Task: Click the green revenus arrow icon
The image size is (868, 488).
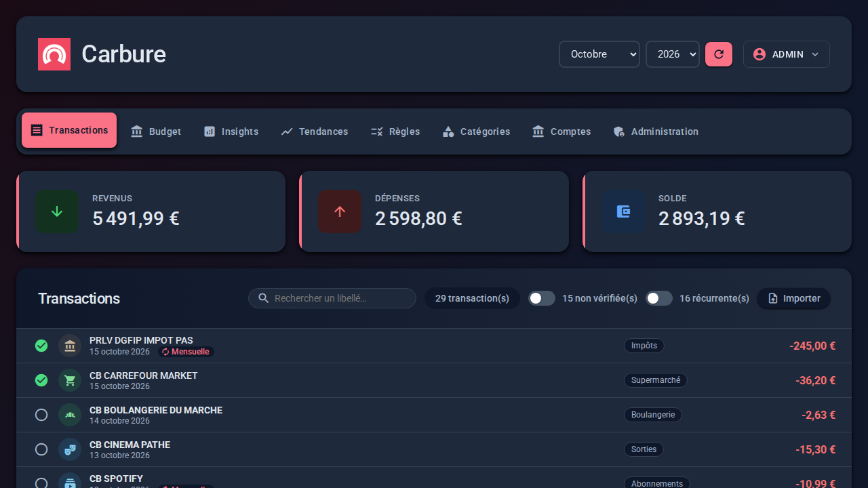Action: coord(57,211)
